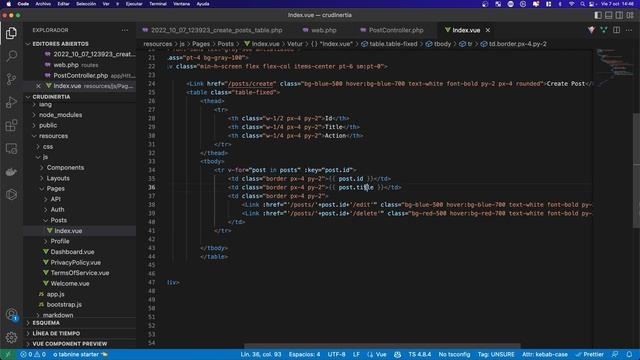Open Customize Layout icon
Viewport: 640px width, 360px height.
pos(630,15)
